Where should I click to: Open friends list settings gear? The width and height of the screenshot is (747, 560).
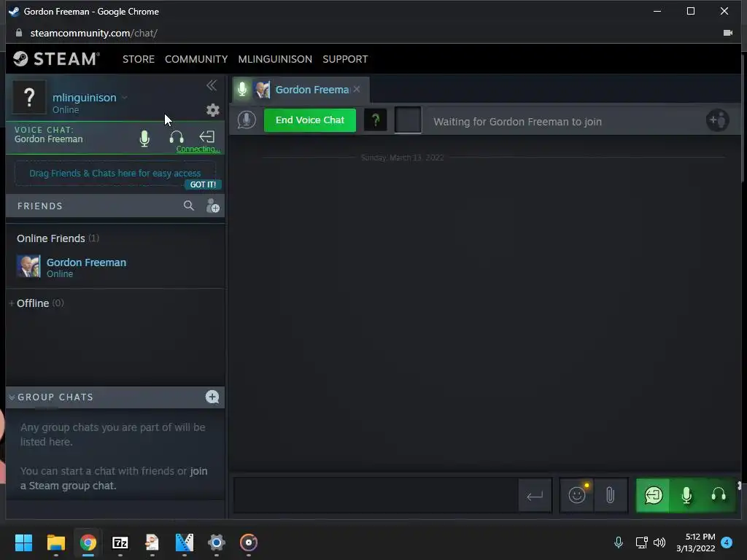click(x=212, y=110)
